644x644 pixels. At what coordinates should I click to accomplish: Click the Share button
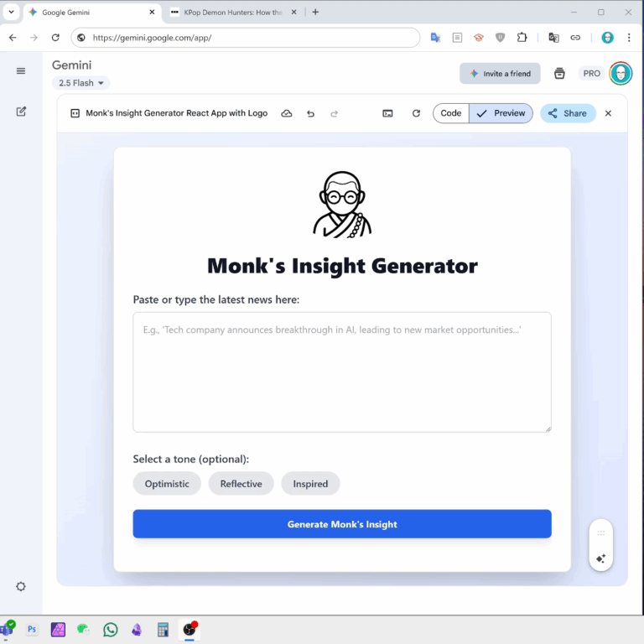568,113
